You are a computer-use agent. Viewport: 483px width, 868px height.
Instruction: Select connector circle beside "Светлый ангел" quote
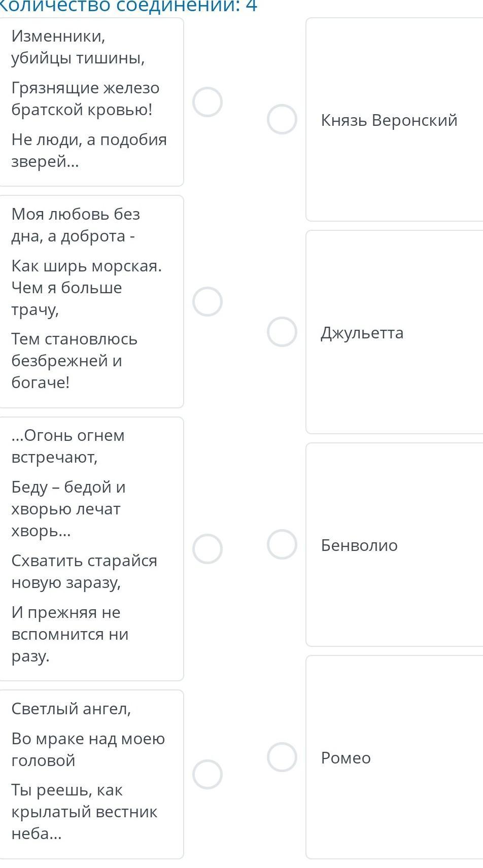(208, 775)
